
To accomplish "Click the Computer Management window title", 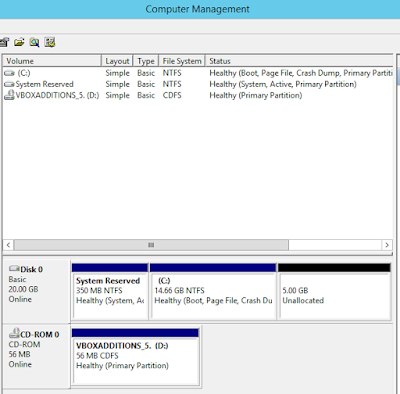I will tap(197, 9).
